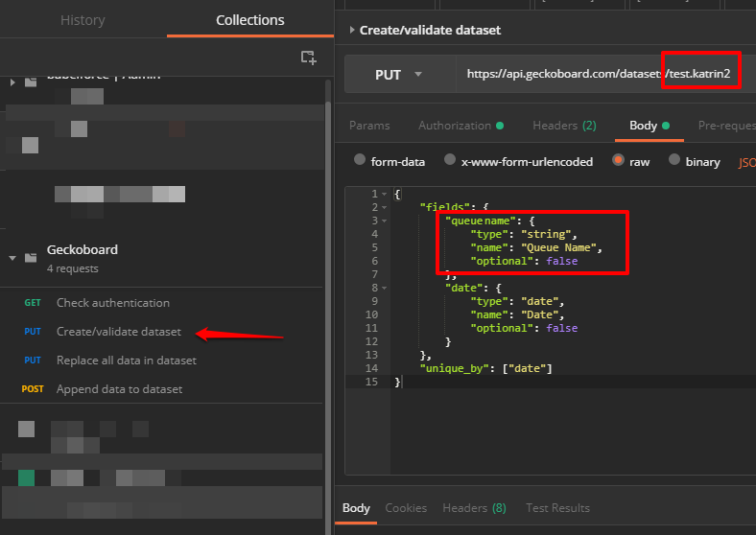
Task: Select the binary radio button
Action: [674, 159]
